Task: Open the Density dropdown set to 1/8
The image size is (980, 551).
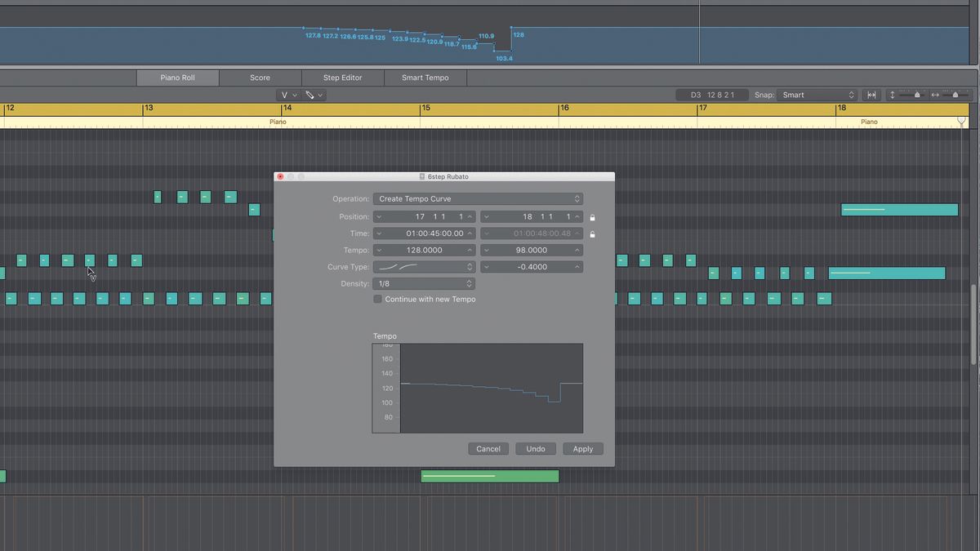Action: click(x=424, y=283)
